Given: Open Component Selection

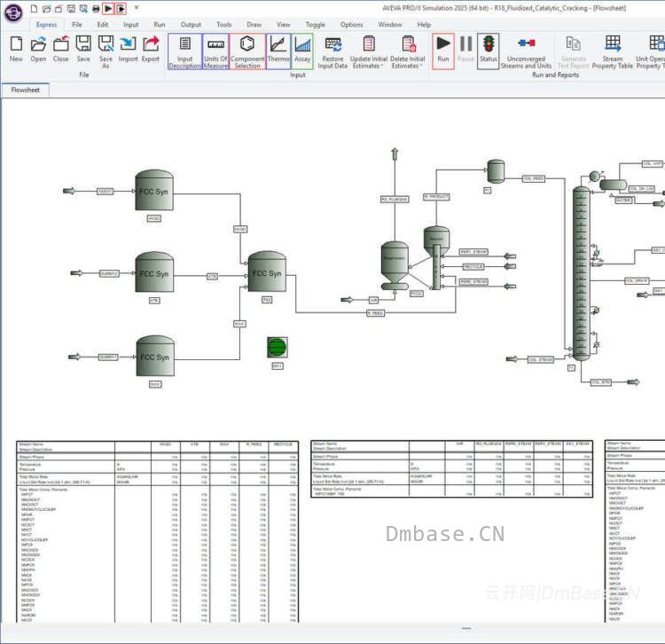Looking at the screenshot, I should pyautogui.click(x=247, y=51).
